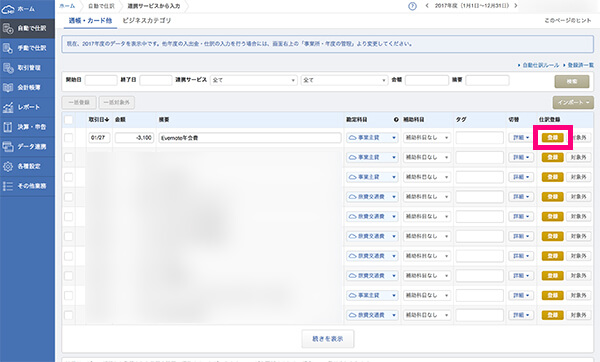Screen dimensions: 600x362
Task: Go to previous fiscal year with left arrow
Action: point(427,6)
